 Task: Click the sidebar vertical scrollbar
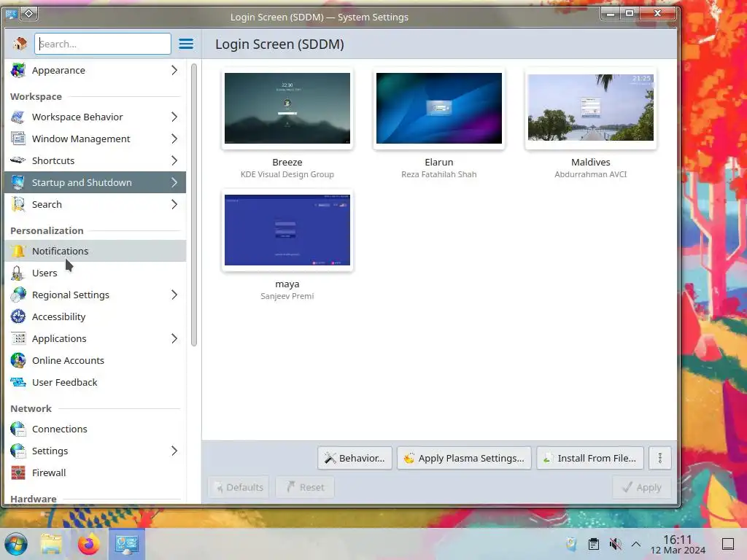[194, 205]
